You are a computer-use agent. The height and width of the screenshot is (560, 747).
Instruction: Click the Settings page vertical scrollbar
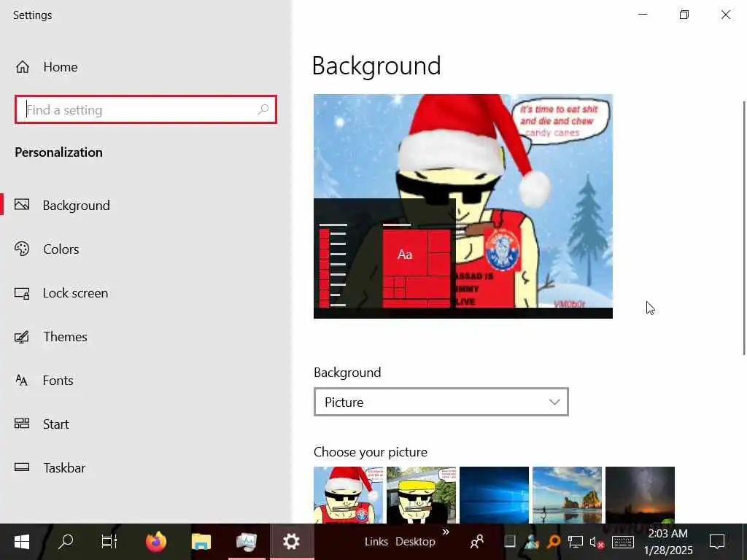(x=743, y=228)
